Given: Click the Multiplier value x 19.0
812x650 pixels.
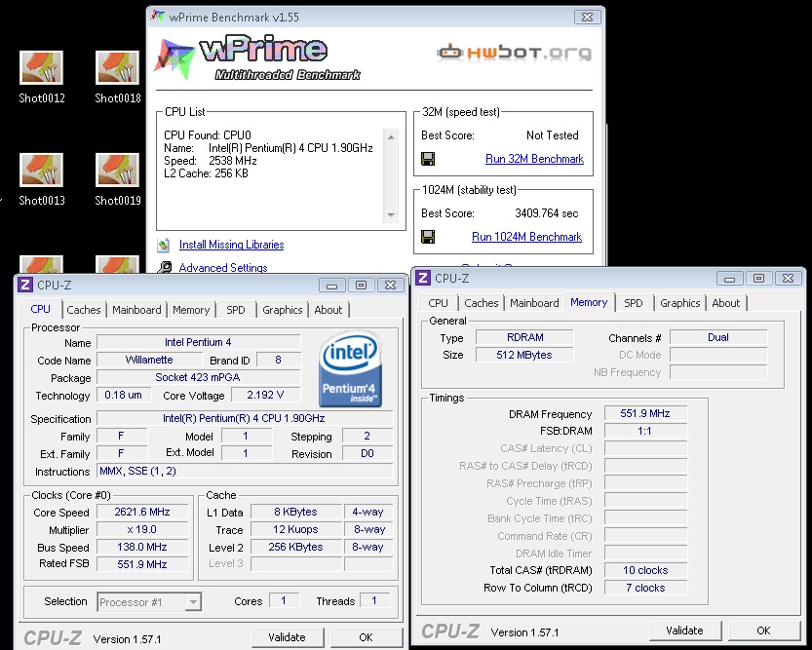Looking at the screenshot, I should pyautogui.click(x=142, y=529).
